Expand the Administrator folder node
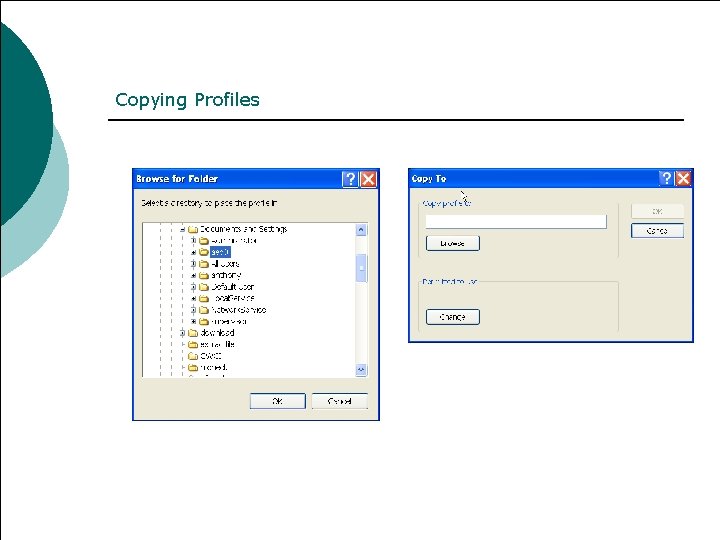The height and width of the screenshot is (540, 720). tap(193, 241)
